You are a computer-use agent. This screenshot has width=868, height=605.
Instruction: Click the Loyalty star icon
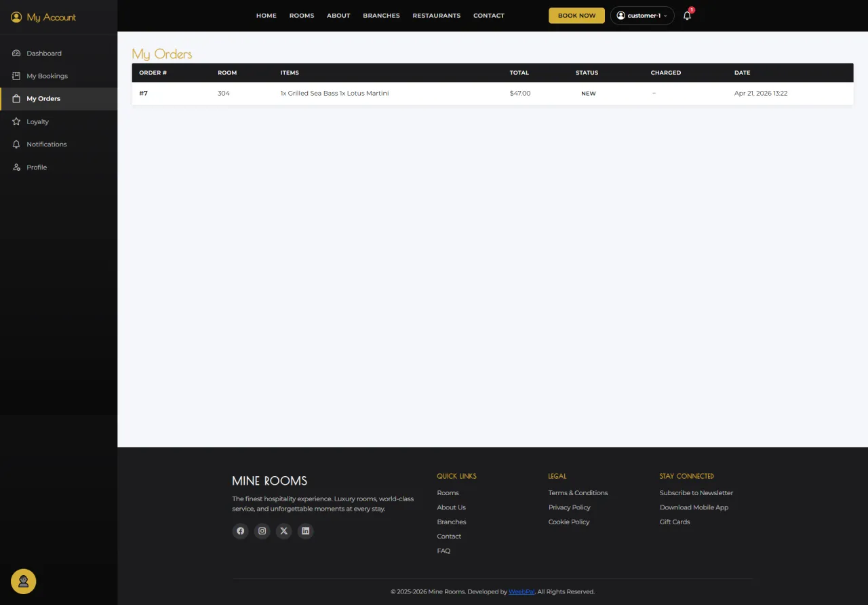tap(16, 121)
